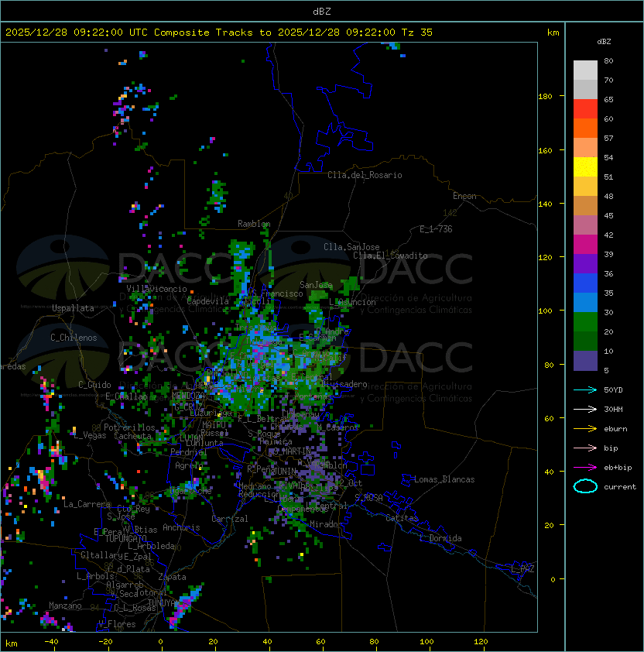The width and height of the screenshot is (644, 652).
Task: Click the 100 km tick on vertical axis
Action: 545,311
